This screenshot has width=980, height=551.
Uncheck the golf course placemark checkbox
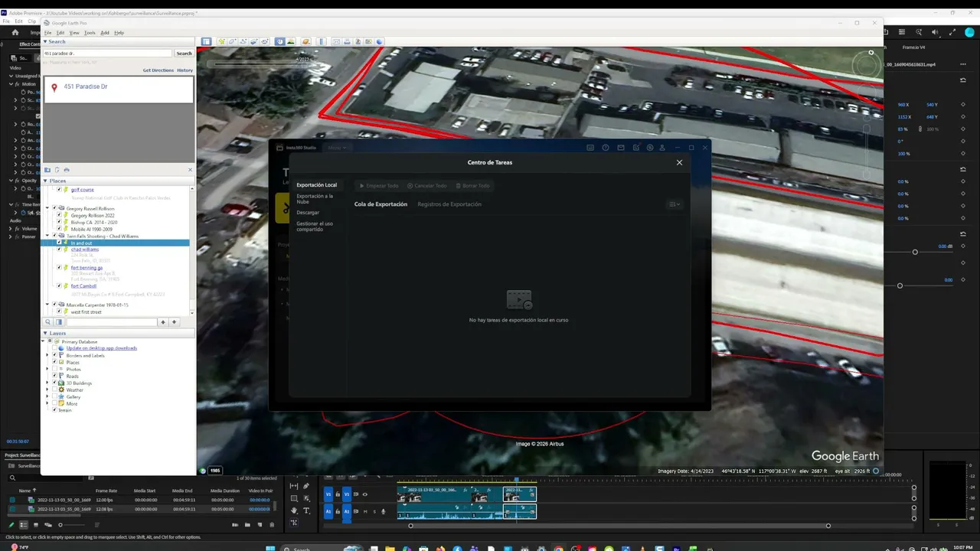59,190
